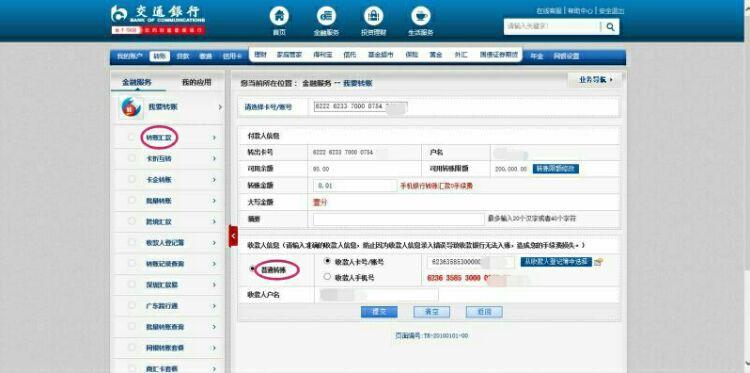The height and width of the screenshot is (373, 750).
Task: Select 理财 in the submenu
Action: (x=260, y=55)
